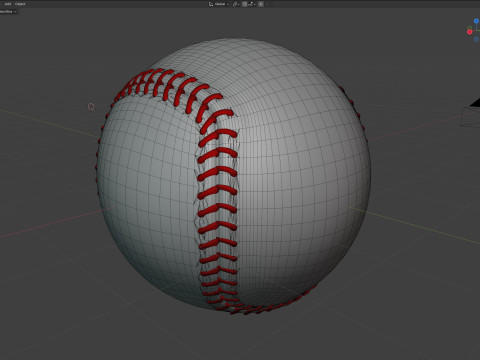Image resolution: width=480 pixels, height=360 pixels.
Task: Toggle the snap magnet button
Action: pos(244,4)
